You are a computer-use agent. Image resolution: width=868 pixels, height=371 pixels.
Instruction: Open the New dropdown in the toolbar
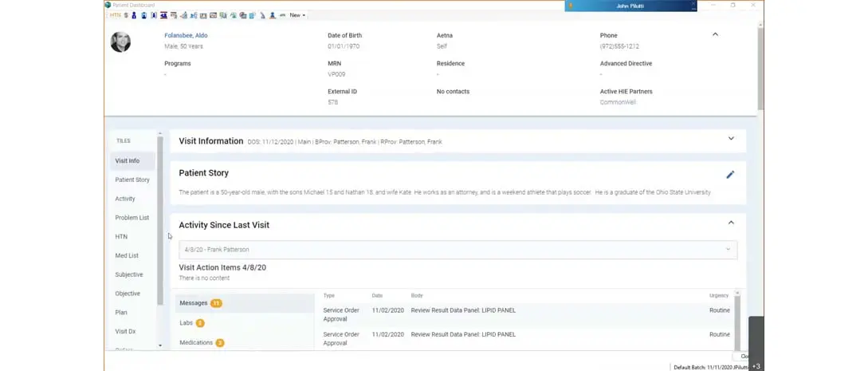[297, 15]
